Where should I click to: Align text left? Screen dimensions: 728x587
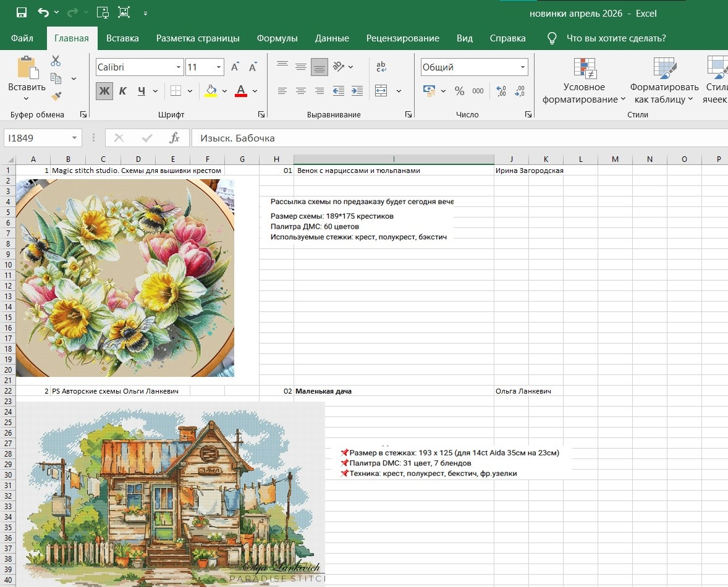(282, 91)
